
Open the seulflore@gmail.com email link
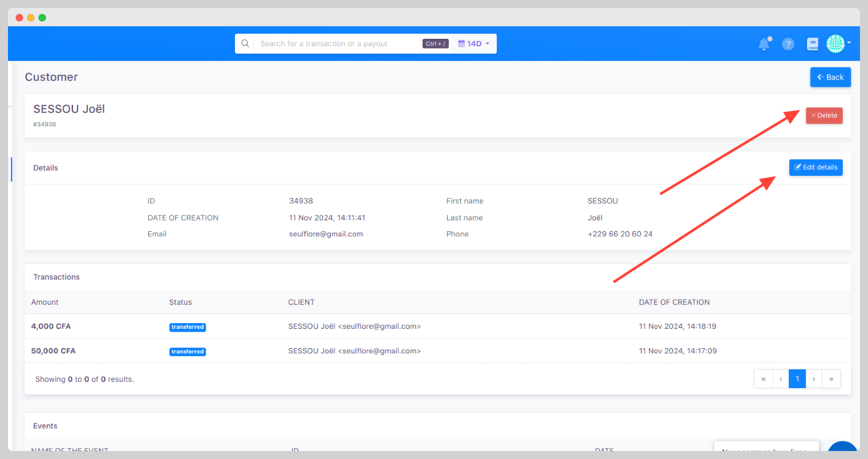[326, 233]
